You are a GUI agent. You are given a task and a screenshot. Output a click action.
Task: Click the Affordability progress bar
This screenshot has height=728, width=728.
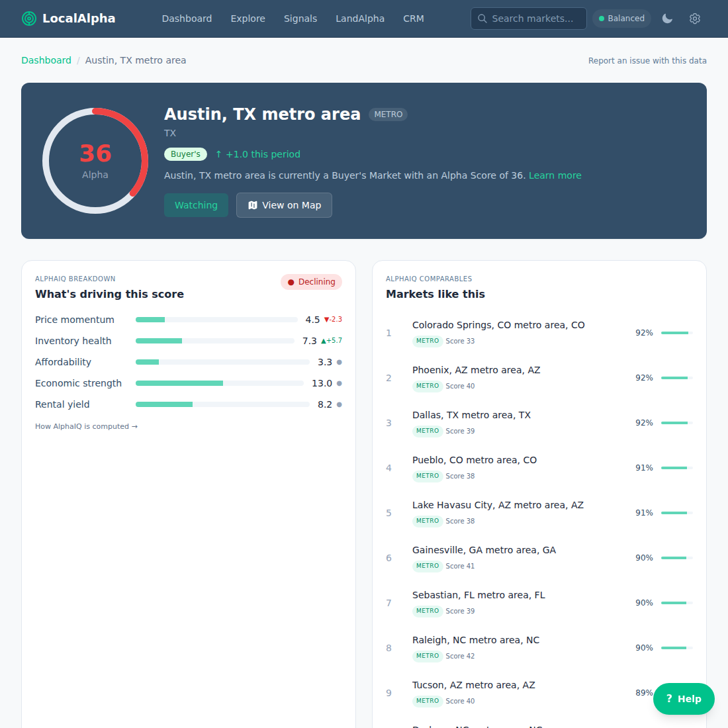[x=222, y=362]
